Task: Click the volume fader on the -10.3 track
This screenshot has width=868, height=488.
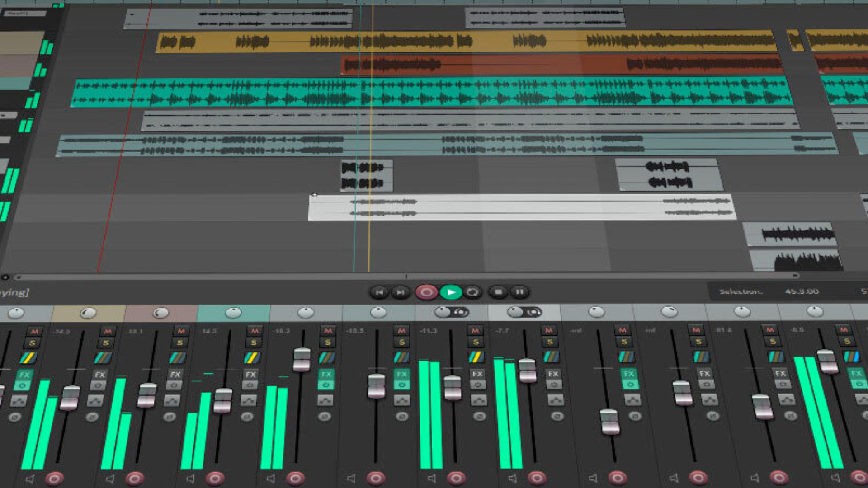Action: (302, 359)
